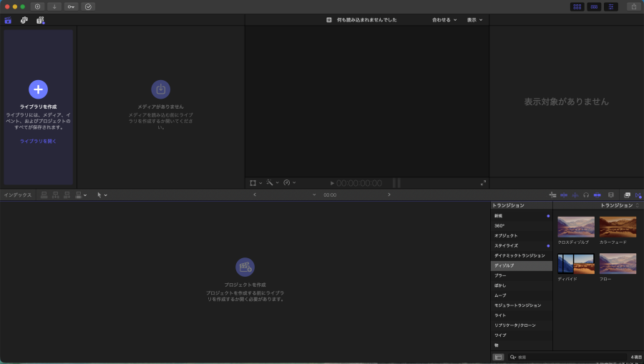Select the ブラー transition category
This screenshot has width=644, height=364.
501,275
